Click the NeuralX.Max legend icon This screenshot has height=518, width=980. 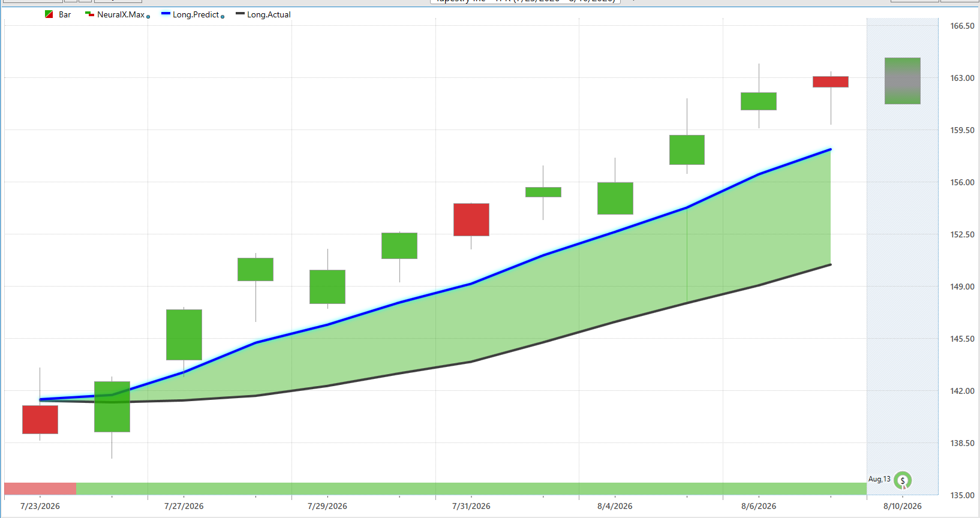pyautogui.click(x=89, y=14)
